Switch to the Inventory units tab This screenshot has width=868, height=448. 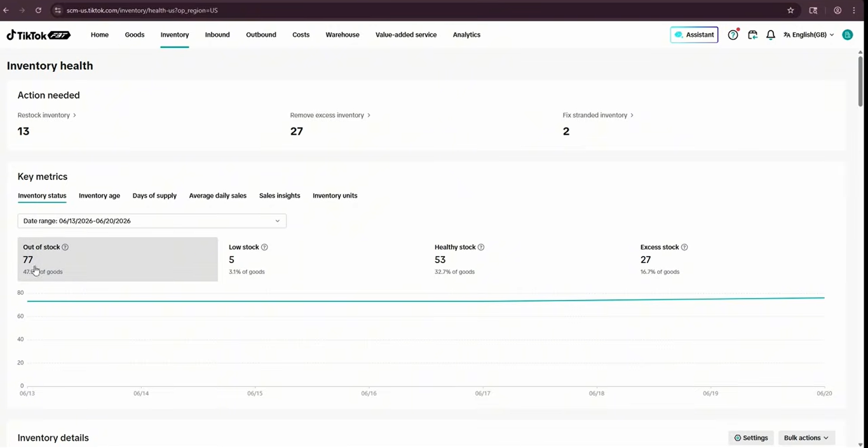[335, 196]
